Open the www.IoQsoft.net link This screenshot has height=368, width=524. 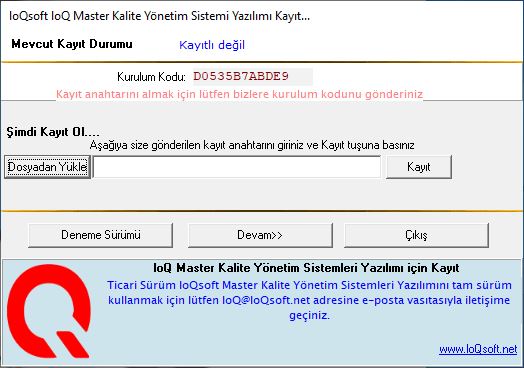[478, 349]
